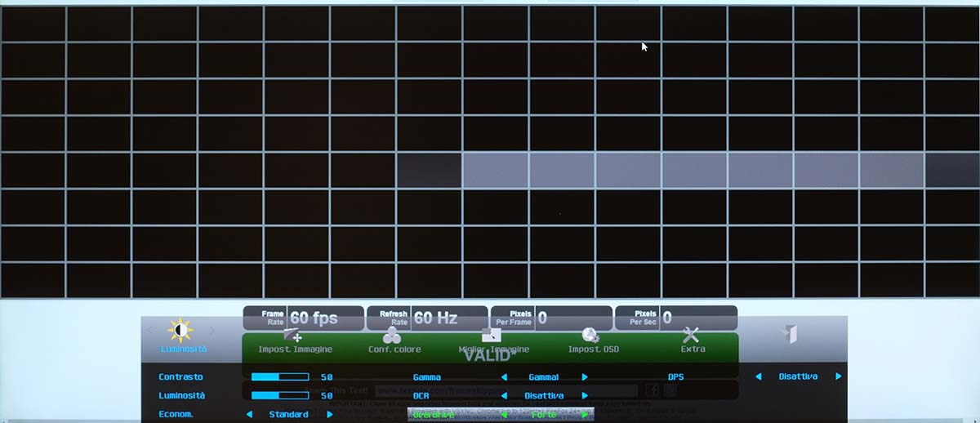Image resolution: width=980 pixels, height=423 pixels.
Task: Select the Gamma menu label
Action: point(427,377)
